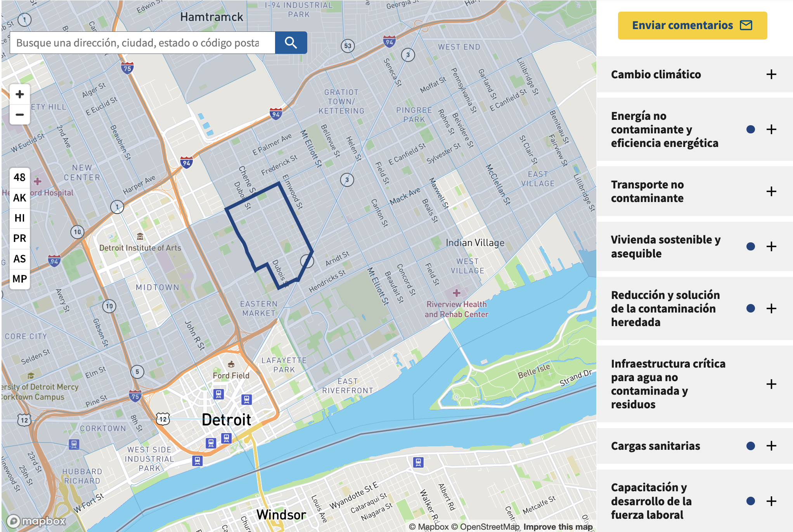Click the Mapbox logo
The image size is (793, 532).
[36, 521]
